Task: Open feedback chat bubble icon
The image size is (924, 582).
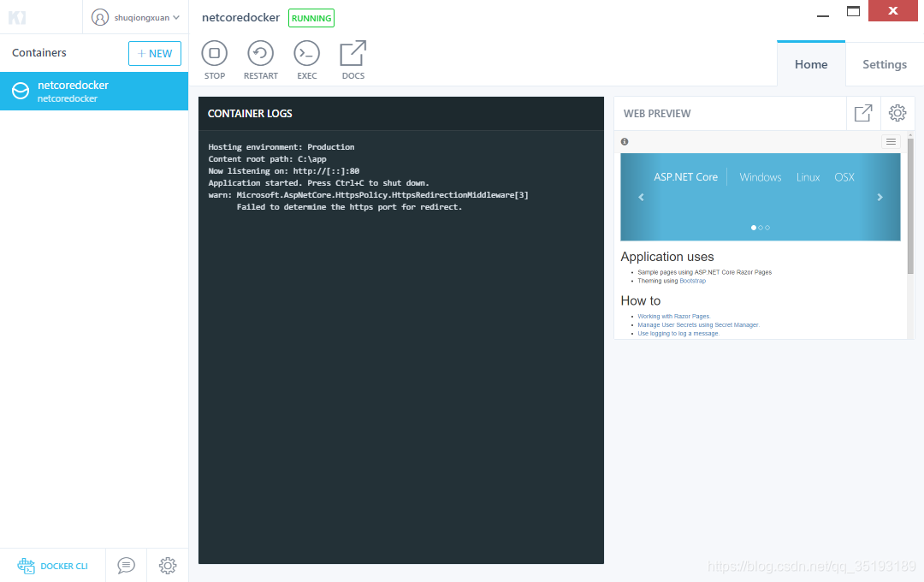Action: point(126,566)
